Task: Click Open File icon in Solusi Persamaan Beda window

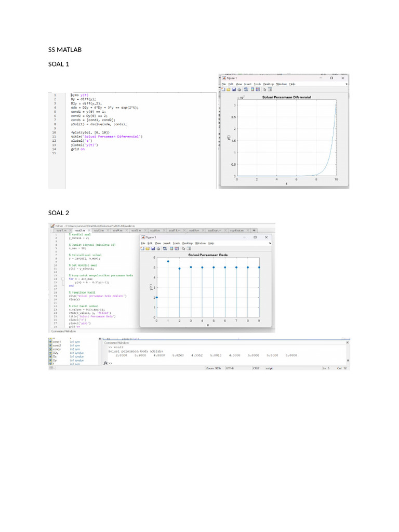Action: (148, 248)
